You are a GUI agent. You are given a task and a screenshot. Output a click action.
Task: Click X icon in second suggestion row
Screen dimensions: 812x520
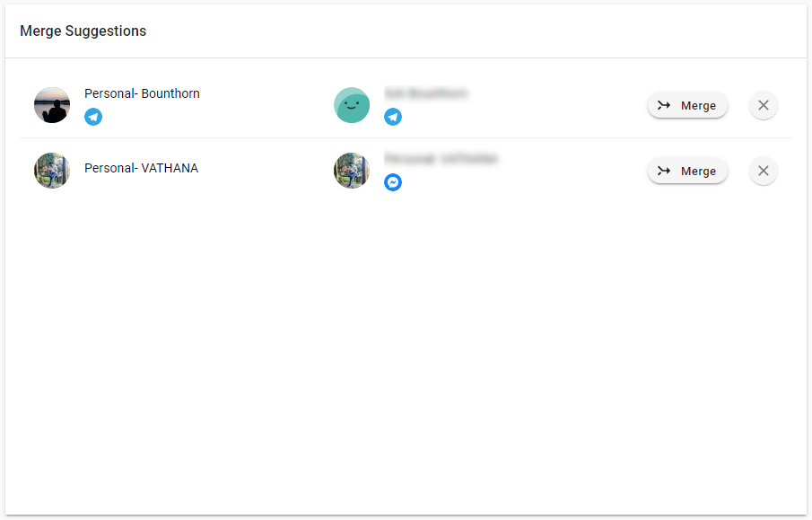tap(764, 171)
